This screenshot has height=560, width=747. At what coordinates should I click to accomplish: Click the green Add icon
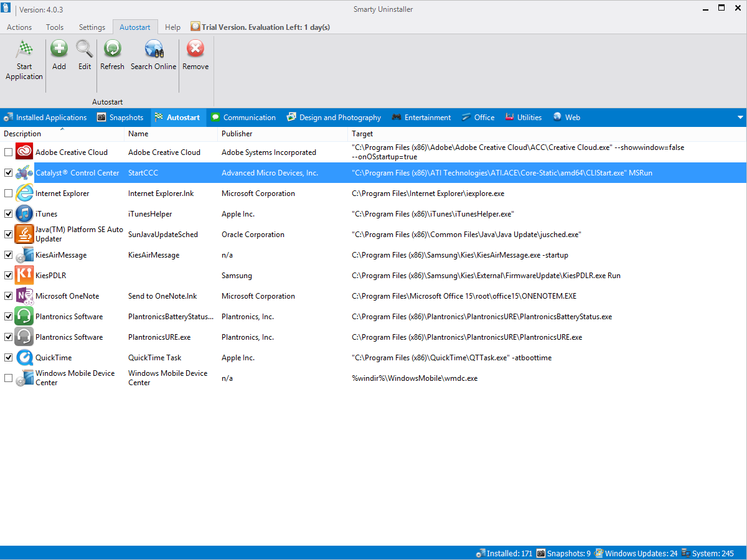coord(59,49)
